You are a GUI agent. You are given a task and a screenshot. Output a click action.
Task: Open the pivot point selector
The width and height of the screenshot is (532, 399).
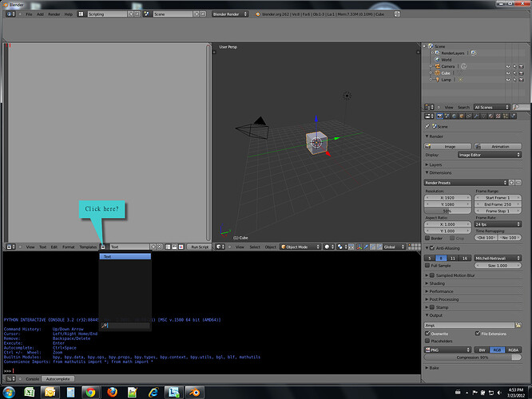pyautogui.click(x=342, y=247)
